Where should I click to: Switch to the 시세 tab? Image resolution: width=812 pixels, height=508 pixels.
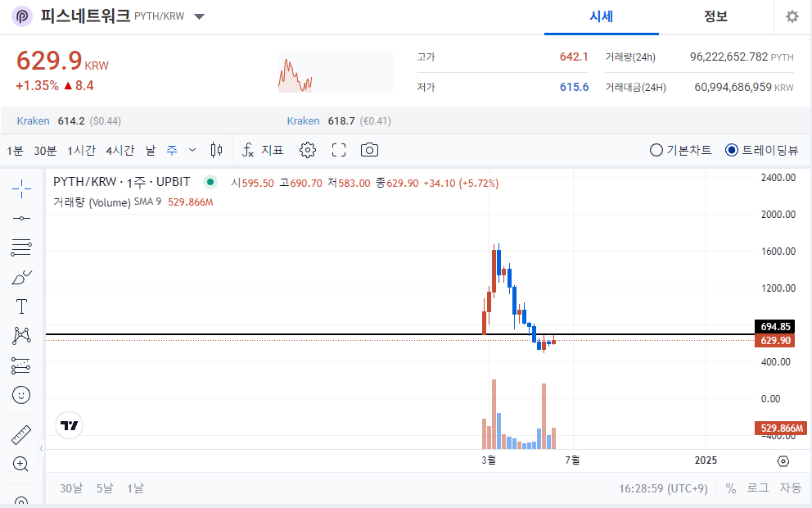coord(602,16)
